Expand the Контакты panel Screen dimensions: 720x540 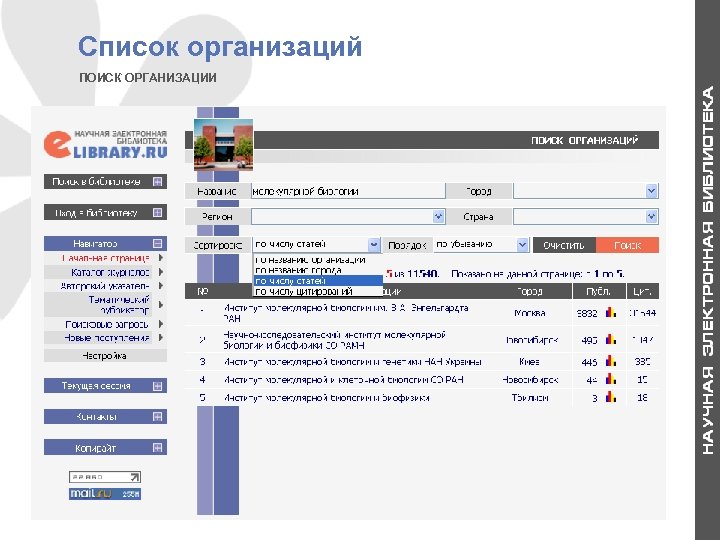tap(157, 416)
